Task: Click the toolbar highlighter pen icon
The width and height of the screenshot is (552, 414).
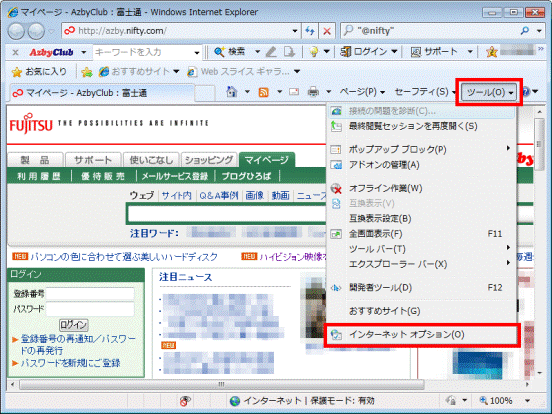Action: point(271,52)
